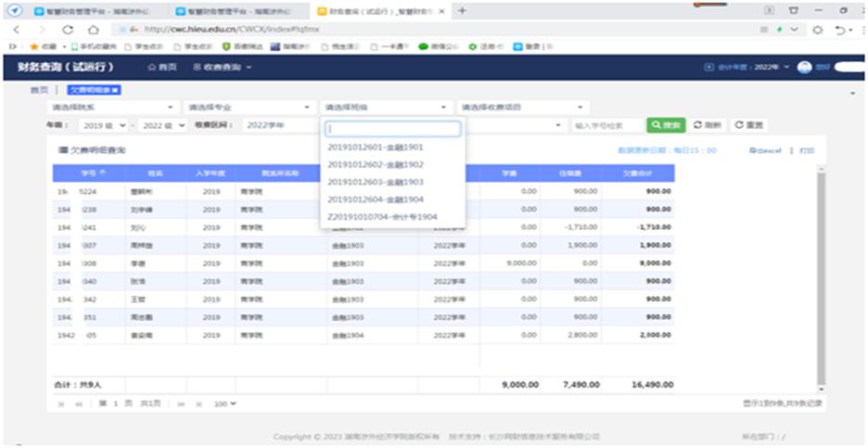Click the 入学年度 column header
Viewport: 868px width, 448px height.
click(211, 173)
